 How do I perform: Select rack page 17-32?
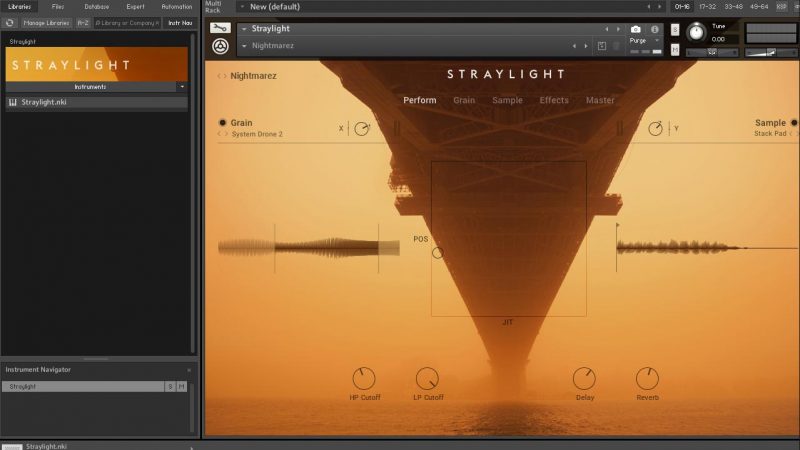click(x=708, y=7)
